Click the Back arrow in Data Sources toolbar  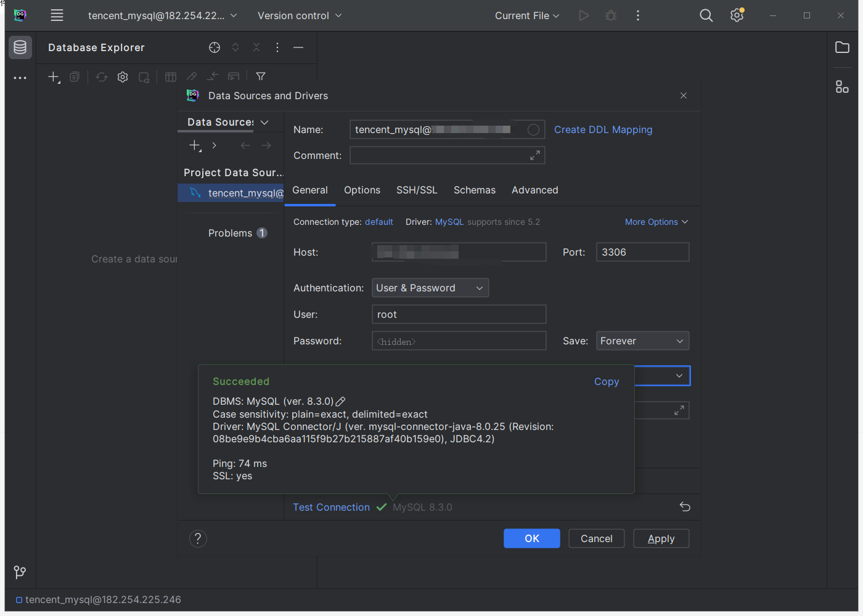click(x=245, y=145)
